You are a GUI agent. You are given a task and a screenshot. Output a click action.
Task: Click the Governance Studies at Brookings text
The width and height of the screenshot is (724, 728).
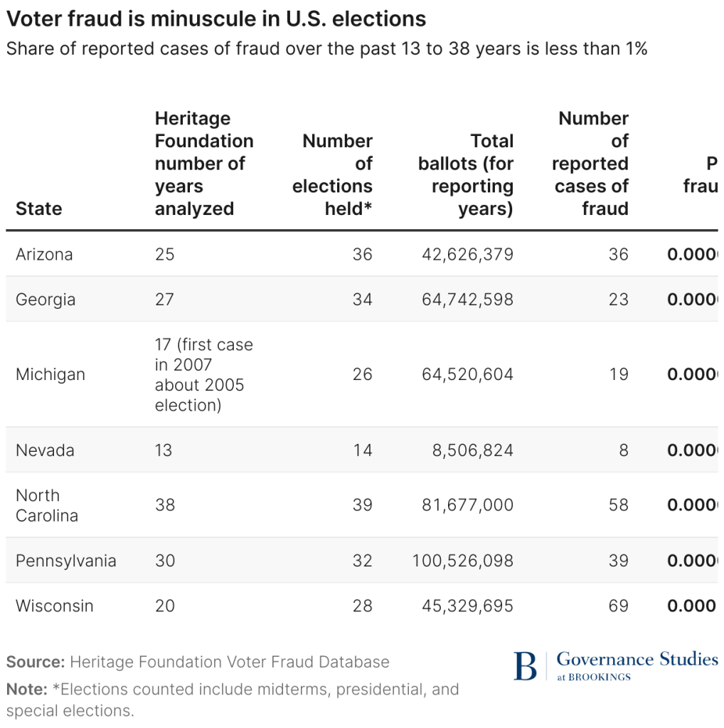click(x=637, y=666)
